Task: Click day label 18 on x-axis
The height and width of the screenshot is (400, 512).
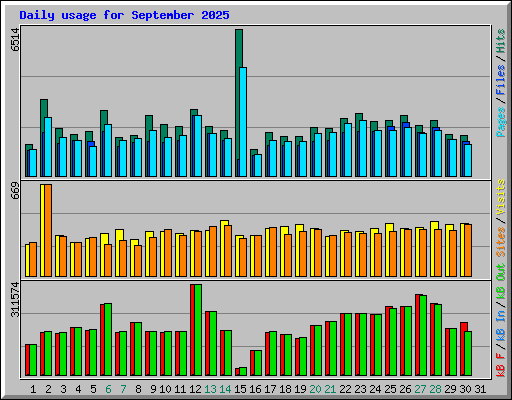Action: point(285,389)
